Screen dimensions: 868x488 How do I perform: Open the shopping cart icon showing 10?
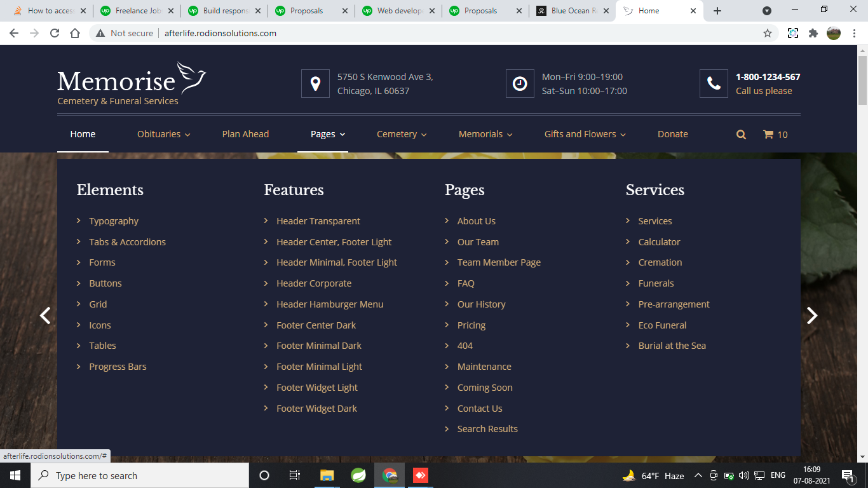(x=775, y=134)
